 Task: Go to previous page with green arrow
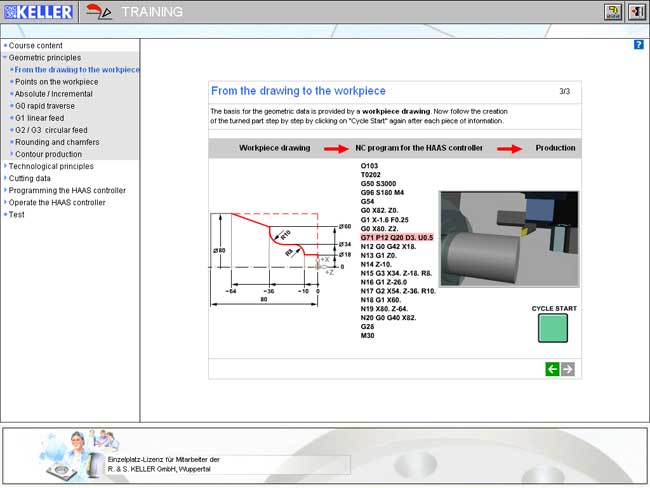[x=552, y=369]
